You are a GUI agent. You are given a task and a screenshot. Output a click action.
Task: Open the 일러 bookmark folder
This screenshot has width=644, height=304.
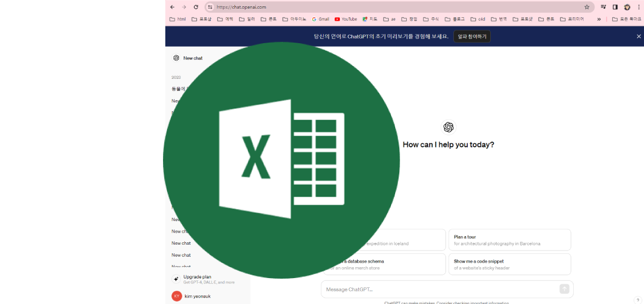coord(247,19)
